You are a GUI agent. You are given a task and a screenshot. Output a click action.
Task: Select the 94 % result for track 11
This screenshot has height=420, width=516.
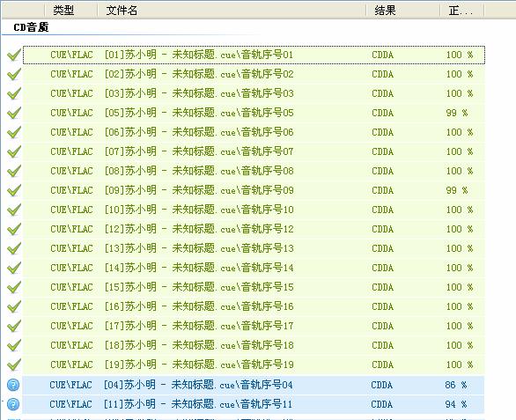(x=456, y=404)
